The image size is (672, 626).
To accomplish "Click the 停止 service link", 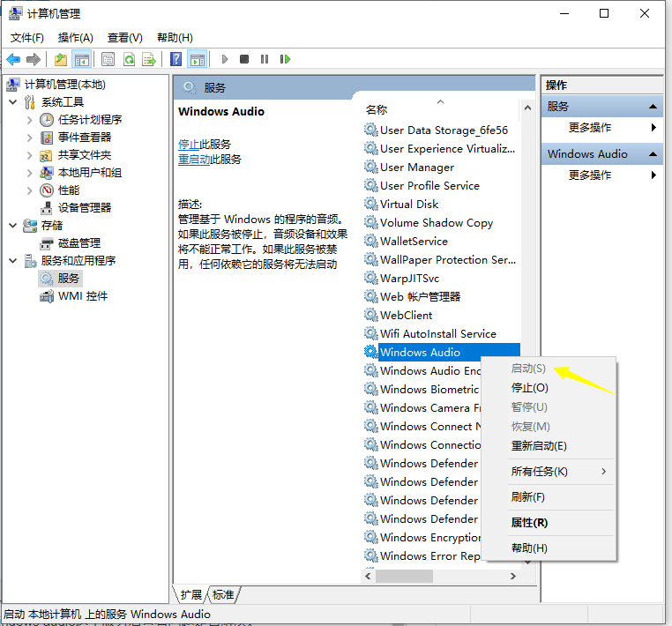I will click(189, 145).
